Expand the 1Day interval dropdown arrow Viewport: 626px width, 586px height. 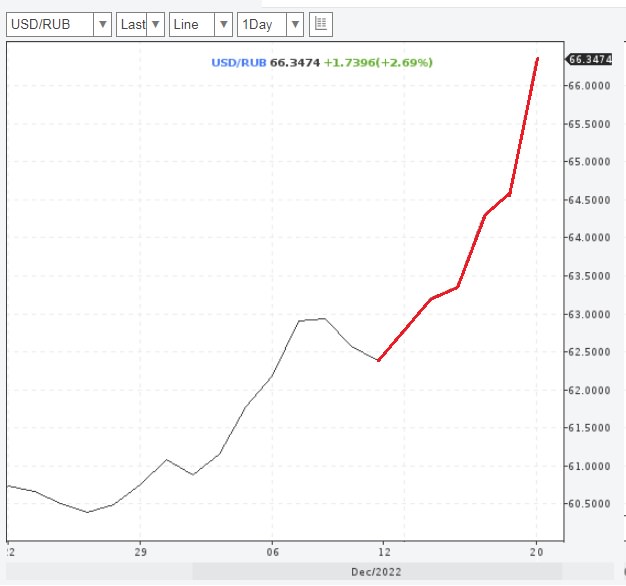pos(294,24)
